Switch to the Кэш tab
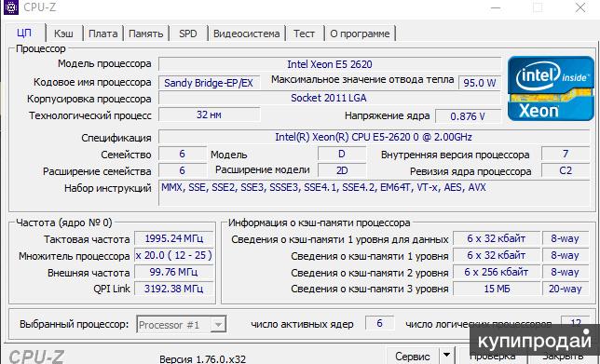Screen dimensions: 600x364 click(x=63, y=34)
